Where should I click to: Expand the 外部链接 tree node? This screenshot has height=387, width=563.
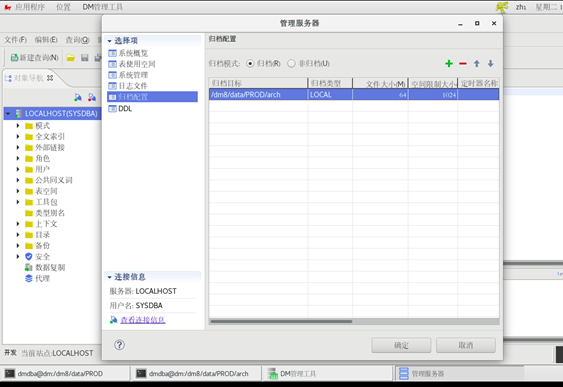click(x=18, y=148)
